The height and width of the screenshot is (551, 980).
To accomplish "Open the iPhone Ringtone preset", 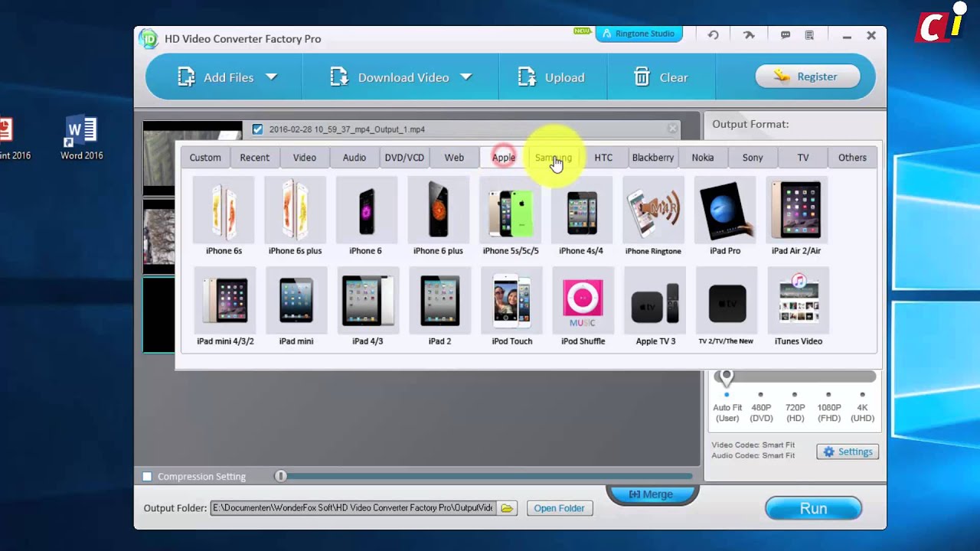I will [x=653, y=217].
